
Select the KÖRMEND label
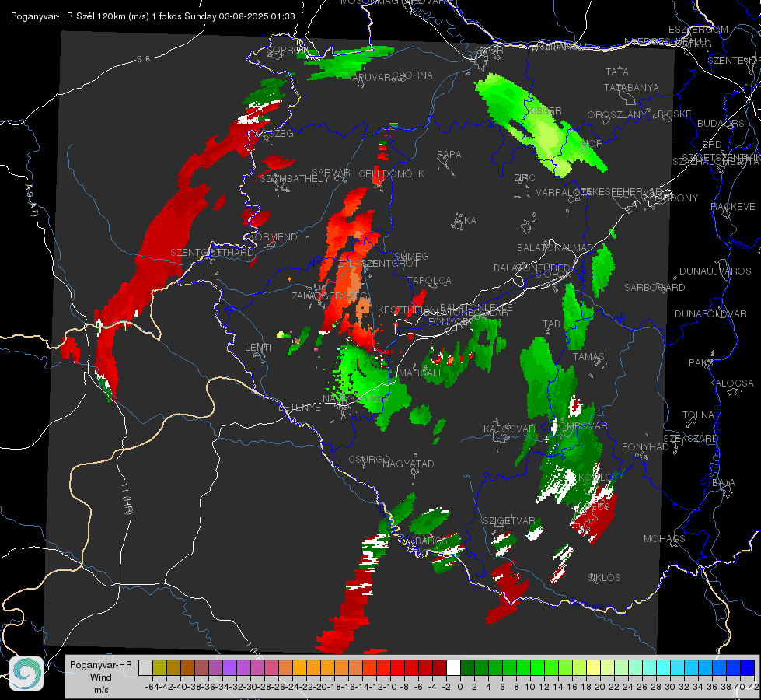(x=273, y=237)
